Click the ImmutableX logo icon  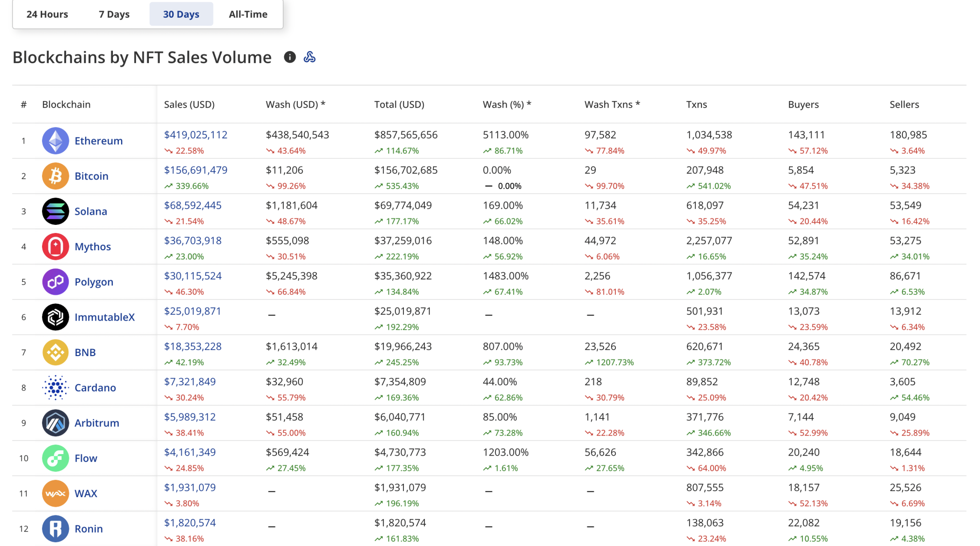click(x=56, y=317)
